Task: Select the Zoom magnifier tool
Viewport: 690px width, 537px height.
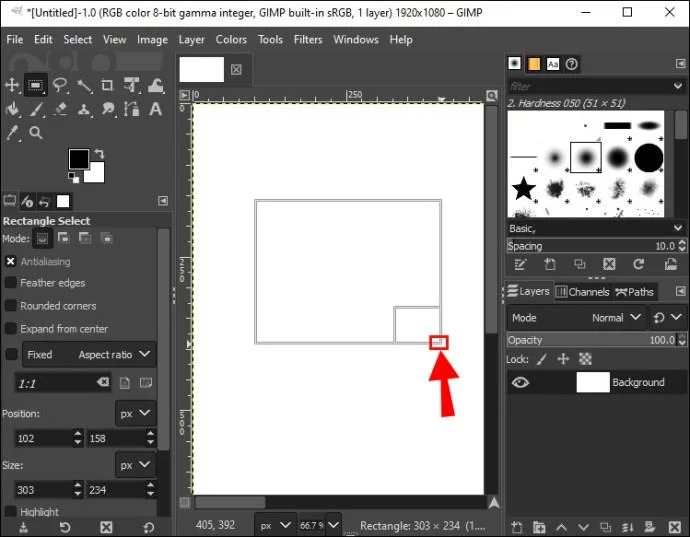Action: 36,132
